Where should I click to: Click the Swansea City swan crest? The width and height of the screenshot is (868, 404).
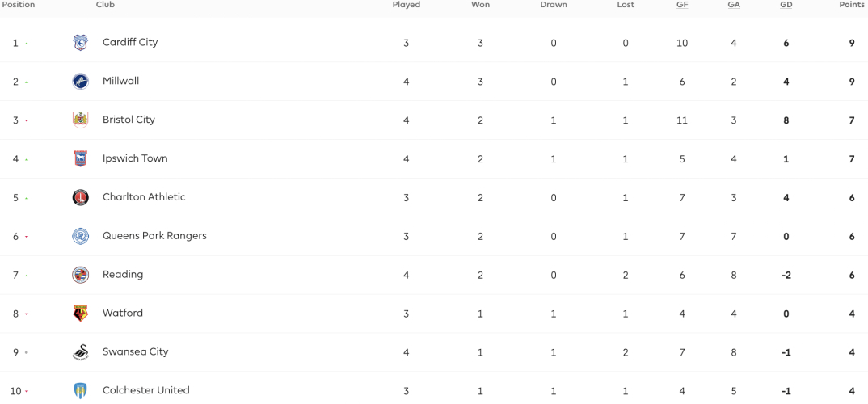tap(80, 352)
